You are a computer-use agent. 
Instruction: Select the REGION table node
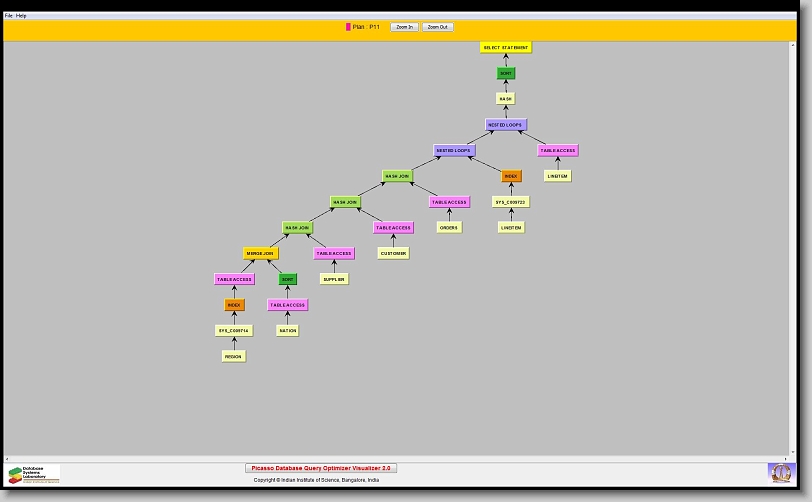coord(234,356)
